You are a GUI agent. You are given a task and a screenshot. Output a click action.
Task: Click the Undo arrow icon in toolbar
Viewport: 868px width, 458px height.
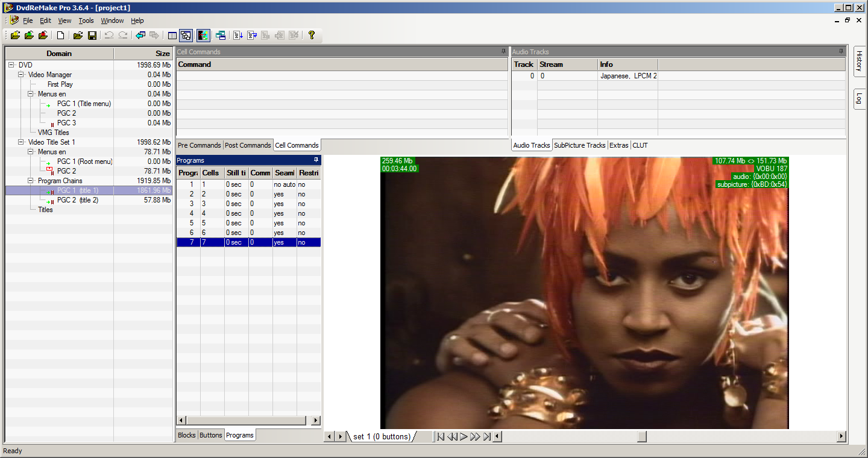click(x=109, y=36)
